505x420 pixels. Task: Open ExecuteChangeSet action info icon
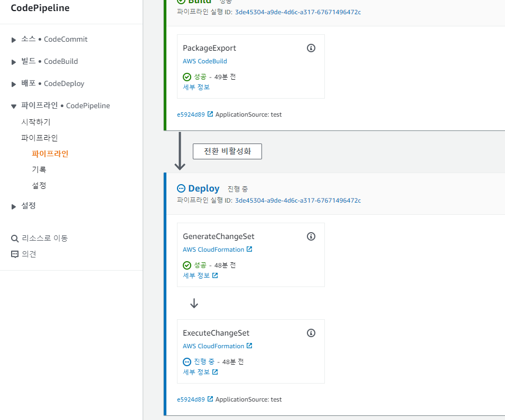[x=311, y=333]
